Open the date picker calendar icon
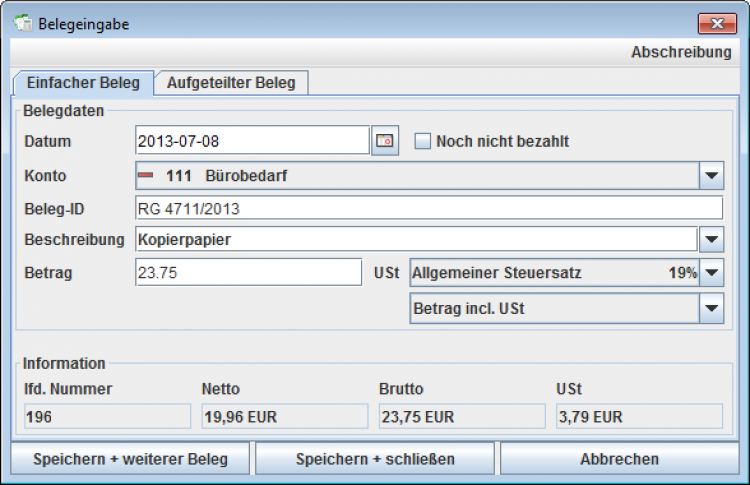The image size is (750, 485). coord(385,141)
